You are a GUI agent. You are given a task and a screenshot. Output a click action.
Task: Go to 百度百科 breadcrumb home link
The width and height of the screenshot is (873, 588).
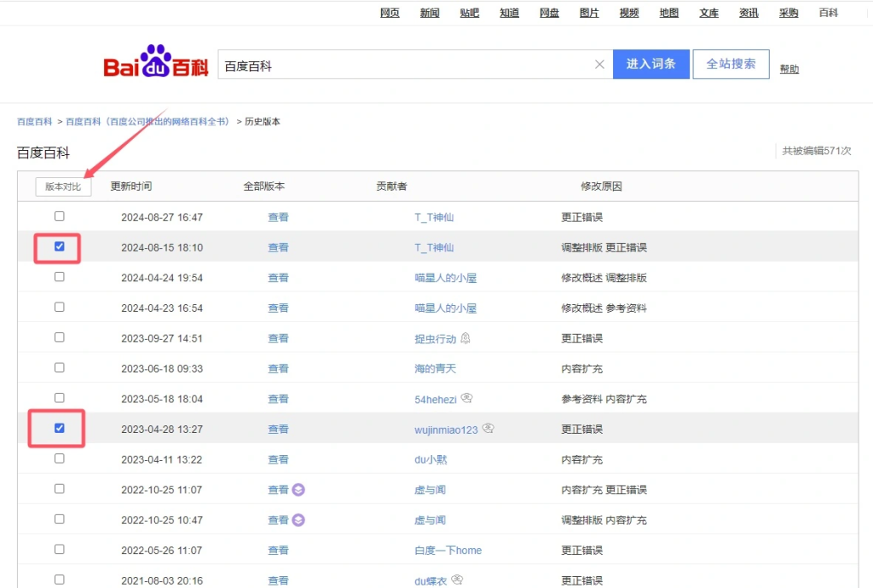pyautogui.click(x=34, y=121)
